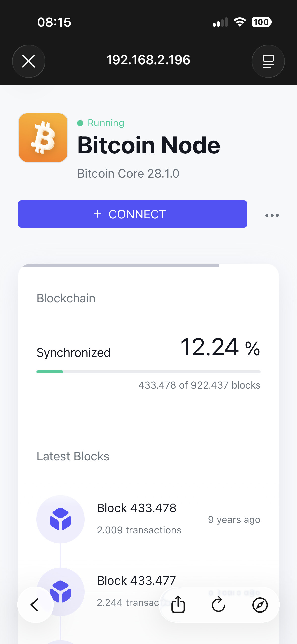Screen dimensions: 297x644
Task: Tap the share icon in bottom toolbar
Action: pos(178,604)
